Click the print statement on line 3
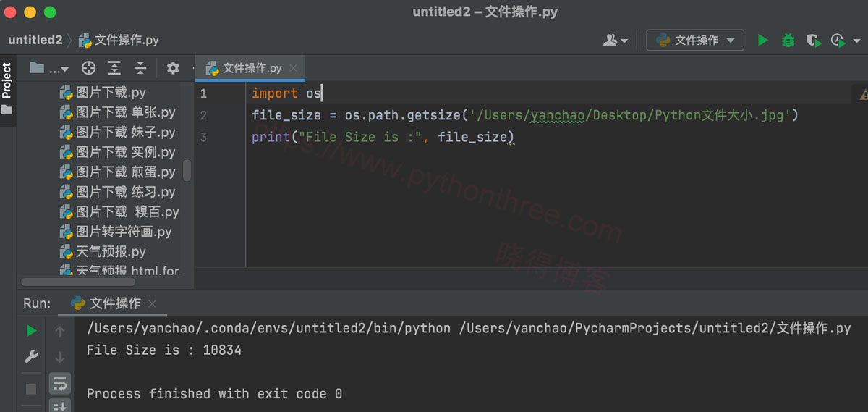The height and width of the screenshot is (412, 868). (383, 137)
